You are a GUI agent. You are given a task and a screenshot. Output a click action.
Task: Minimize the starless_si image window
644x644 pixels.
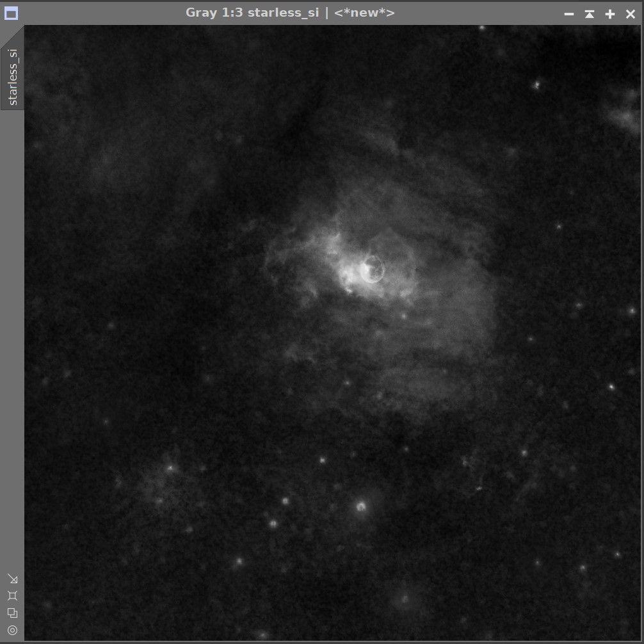pyautogui.click(x=569, y=14)
